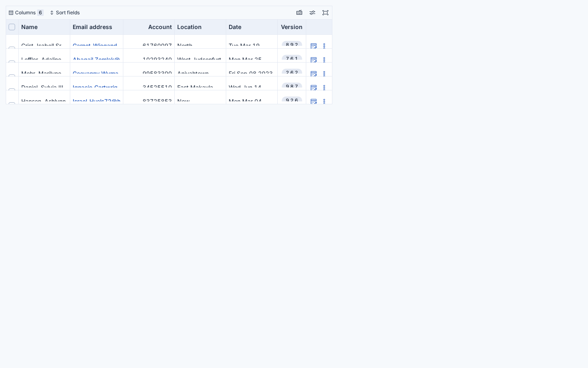Open the Sort fields menu
The height and width of the screenshot is (368, 588).
65,13
